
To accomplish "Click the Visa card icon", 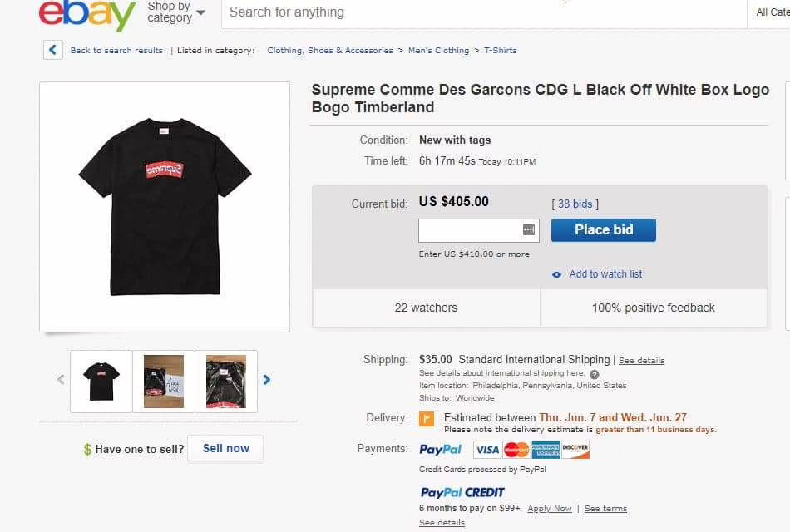I will [487, 450].
